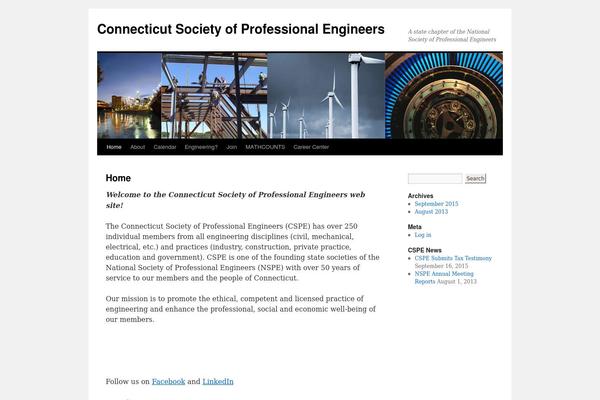Open the September 2015 archive
600x400 pixels.
[x=436, y=204]
